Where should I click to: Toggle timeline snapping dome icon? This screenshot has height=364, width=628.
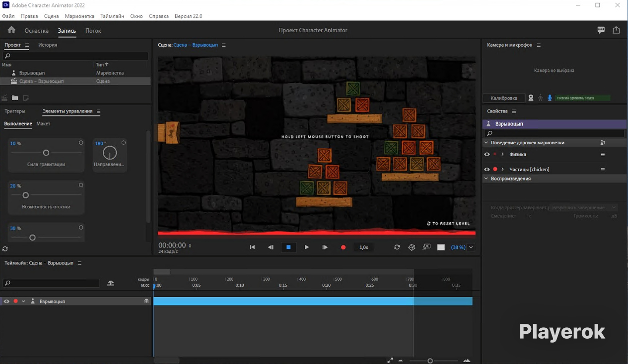111,283
